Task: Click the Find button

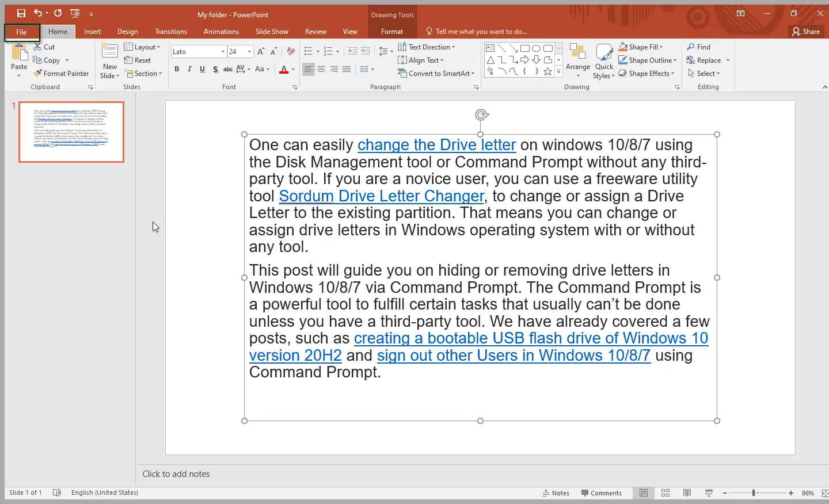Action: click(x=699, y=47)
